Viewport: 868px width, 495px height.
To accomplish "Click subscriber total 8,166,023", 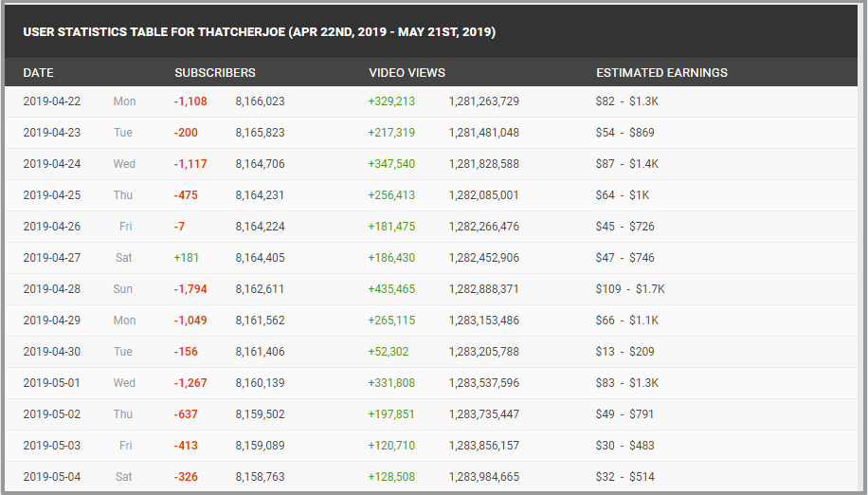I will point(261,101).
